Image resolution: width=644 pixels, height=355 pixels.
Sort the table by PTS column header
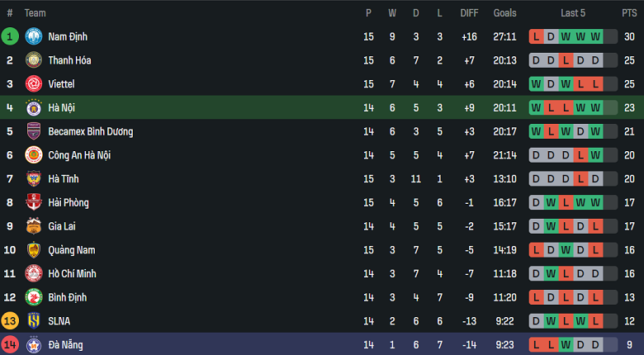(x=629, y=13)
